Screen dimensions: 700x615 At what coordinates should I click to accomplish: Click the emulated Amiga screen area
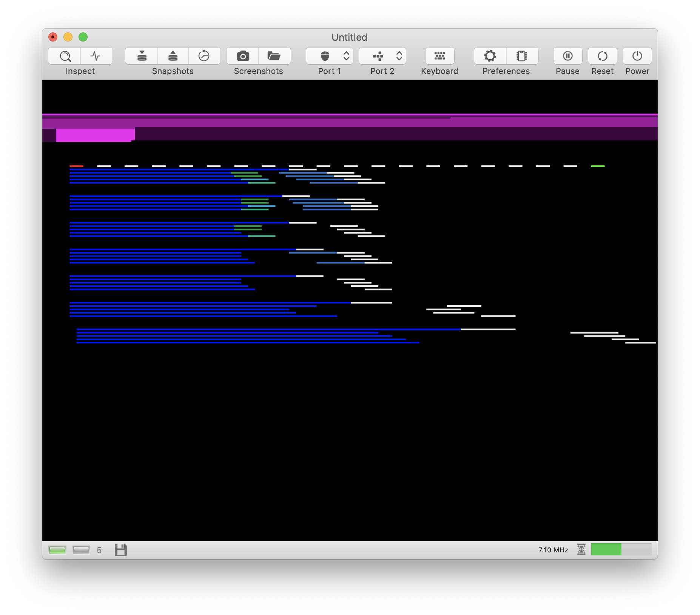tap(350, 310)
